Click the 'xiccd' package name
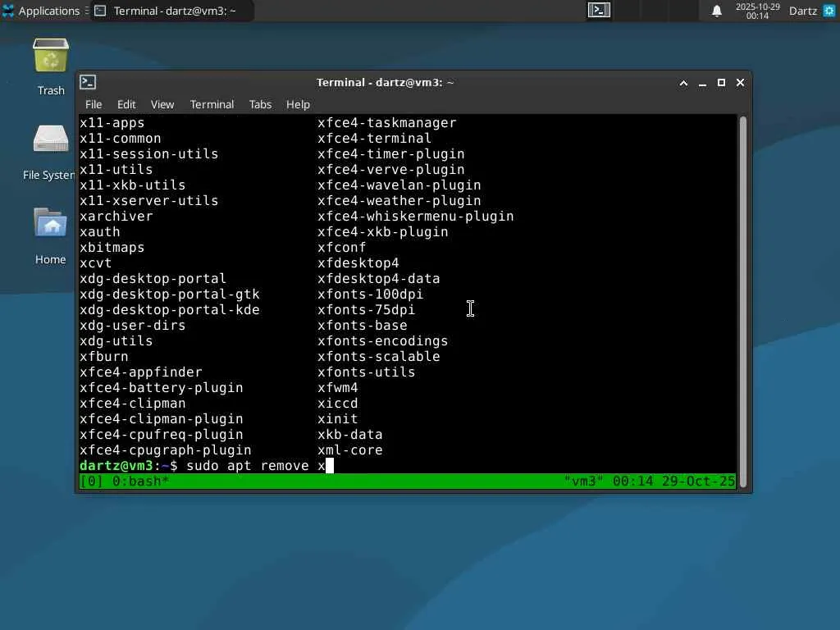Screen dimensions: 840x630 (337, 403)
